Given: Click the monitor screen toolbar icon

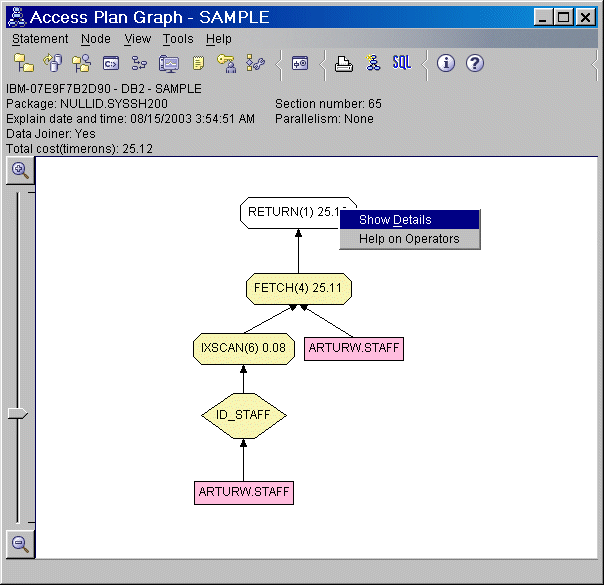Looking at the screenshot, I should click(x=169, y=63).
